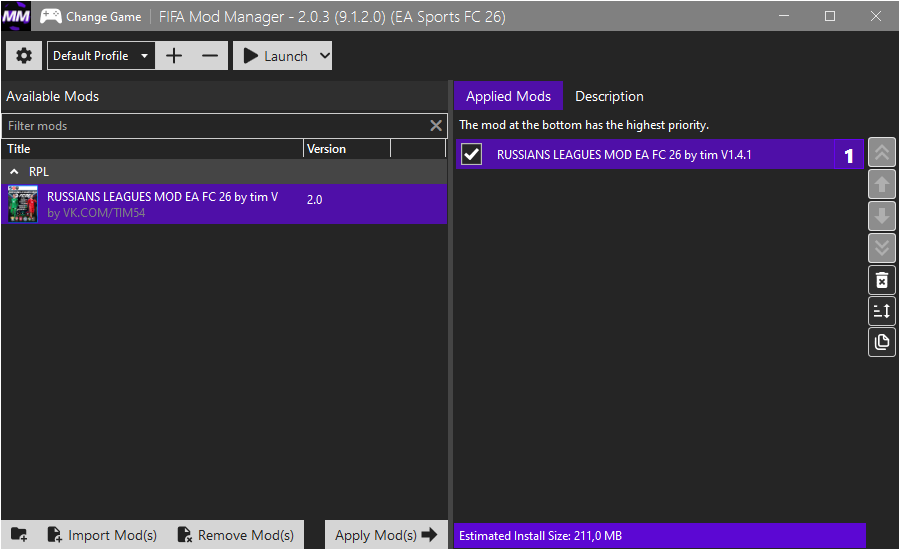
Task: Open settings with the gear icon
Action: coord(24,56)
